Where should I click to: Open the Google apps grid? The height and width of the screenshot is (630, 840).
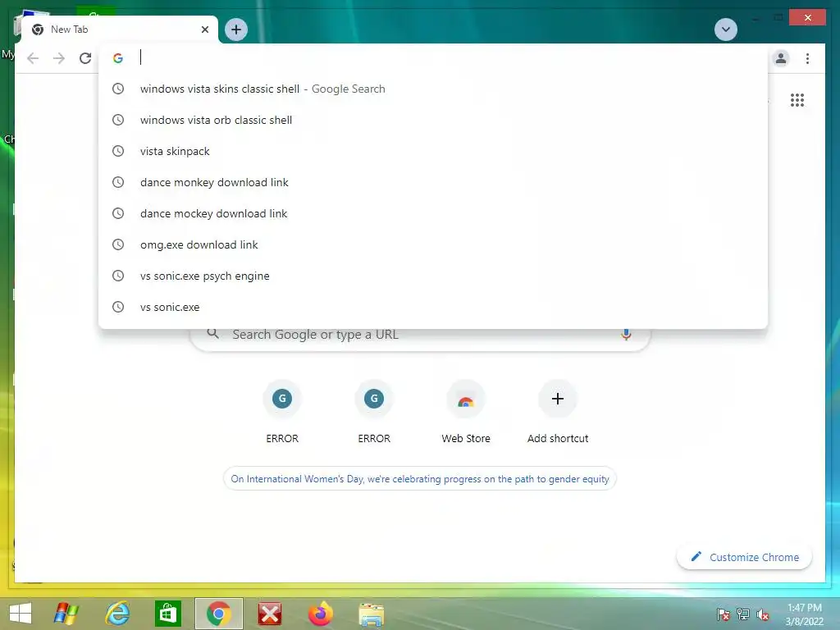click(x=797, y=99)
